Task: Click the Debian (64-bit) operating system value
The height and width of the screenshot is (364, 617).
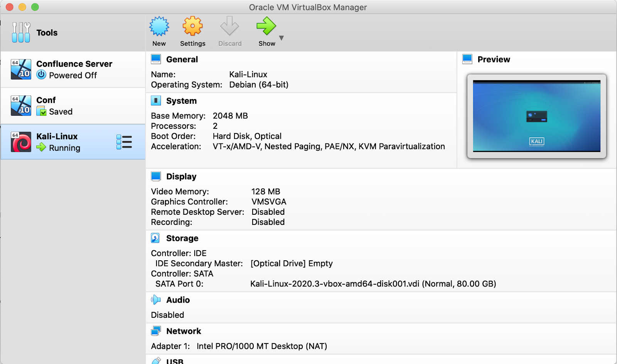Action: pos(259,84)
